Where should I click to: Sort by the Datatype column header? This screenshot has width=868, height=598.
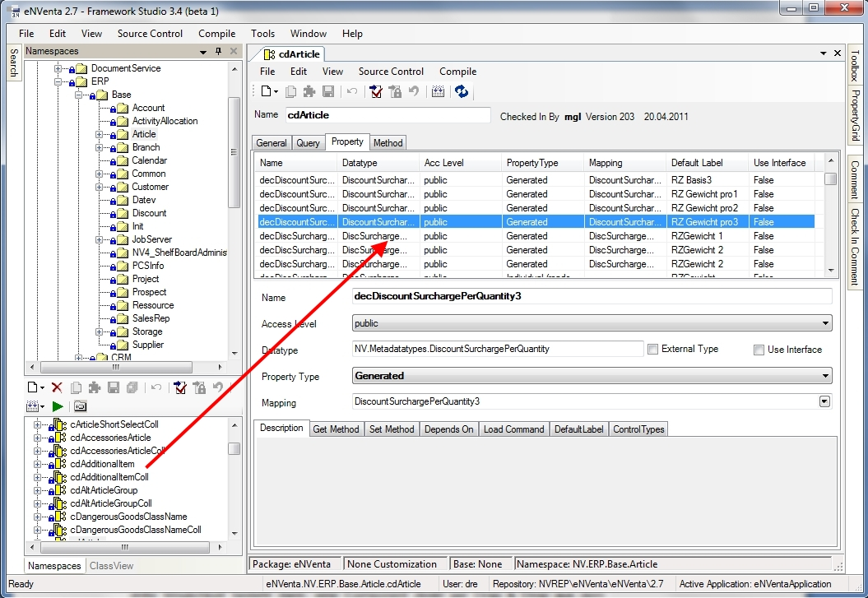pos(378,163)
